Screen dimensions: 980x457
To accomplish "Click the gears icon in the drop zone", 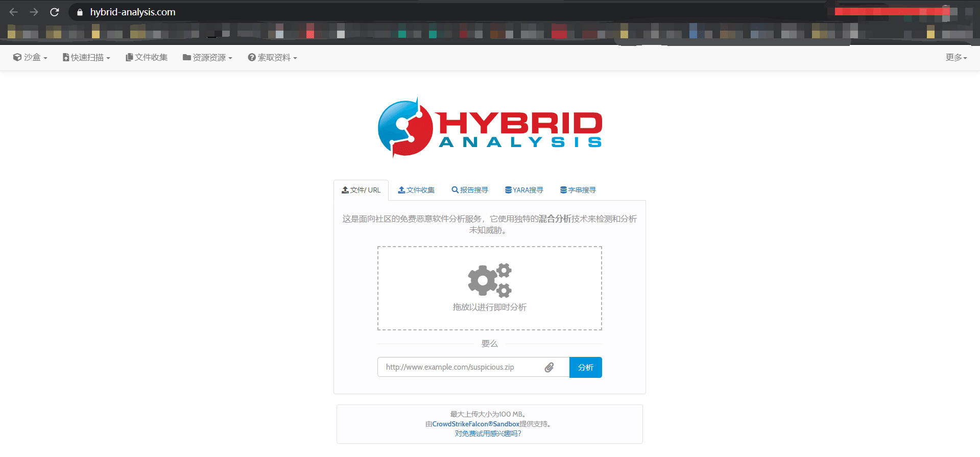I will (x=489, y=280).
